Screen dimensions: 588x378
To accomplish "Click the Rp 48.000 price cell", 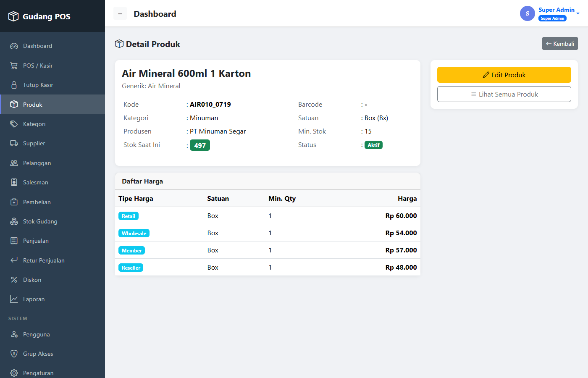I will (401, 267).
